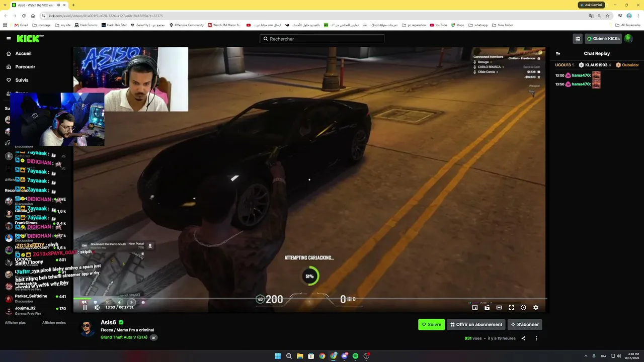Click the address bar URL
644x362 pixels.
(x=106, y=16)
